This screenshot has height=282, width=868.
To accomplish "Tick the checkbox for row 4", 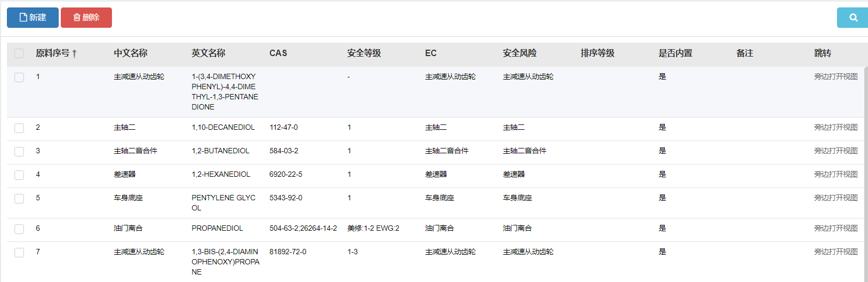I will point(19,175).
